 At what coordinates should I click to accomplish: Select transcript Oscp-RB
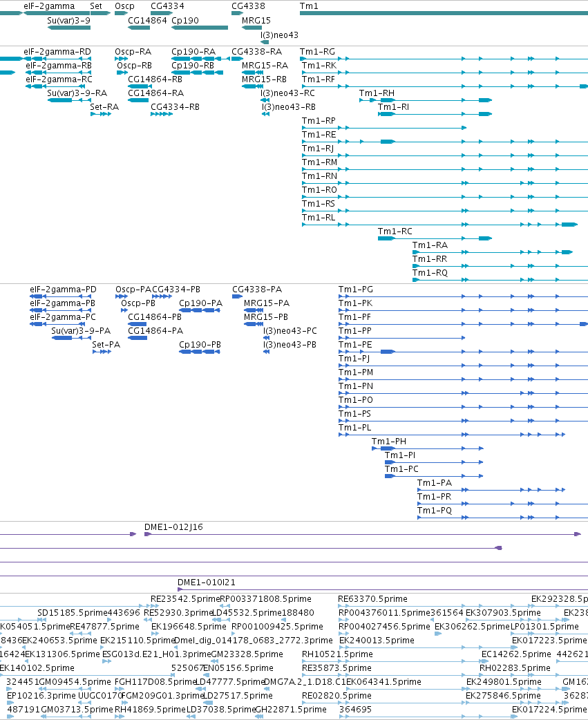pos(134,66)
